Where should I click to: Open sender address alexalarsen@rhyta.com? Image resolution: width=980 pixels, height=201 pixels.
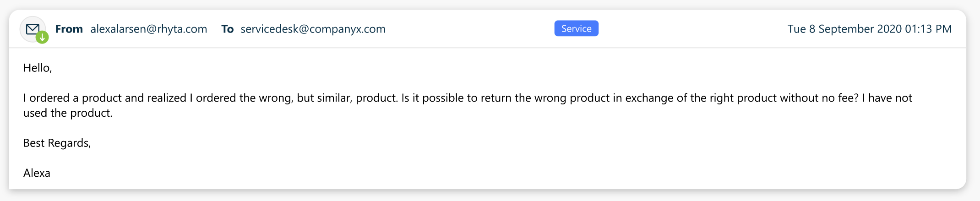pyautogui.click(x=149, y=29)
